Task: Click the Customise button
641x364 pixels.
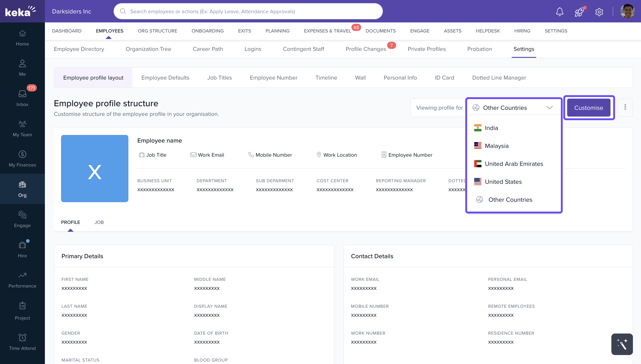Action: (588, 108)
